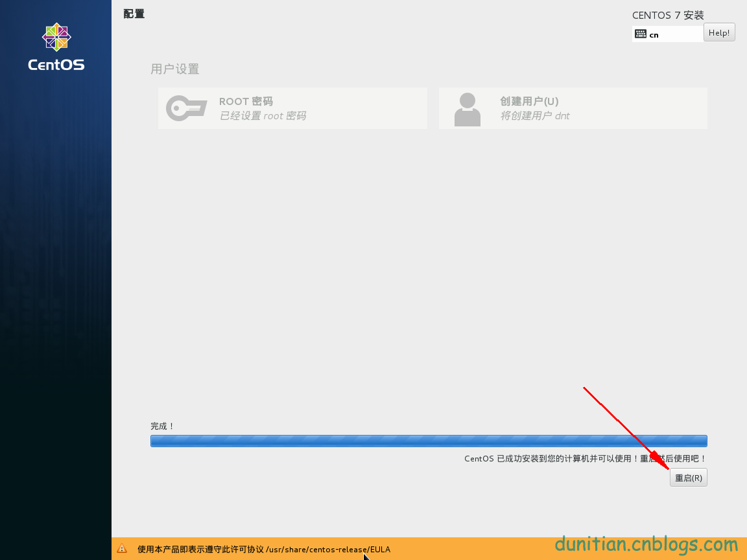The image size is (747, 560).
Task: Click the ROOT 密码 key icon
Action: point(186,108)
